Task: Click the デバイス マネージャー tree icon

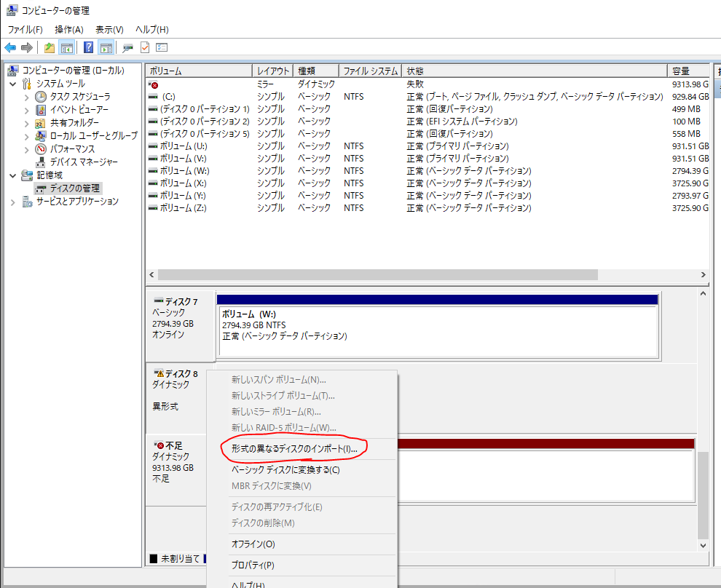Action: (41, 162)
